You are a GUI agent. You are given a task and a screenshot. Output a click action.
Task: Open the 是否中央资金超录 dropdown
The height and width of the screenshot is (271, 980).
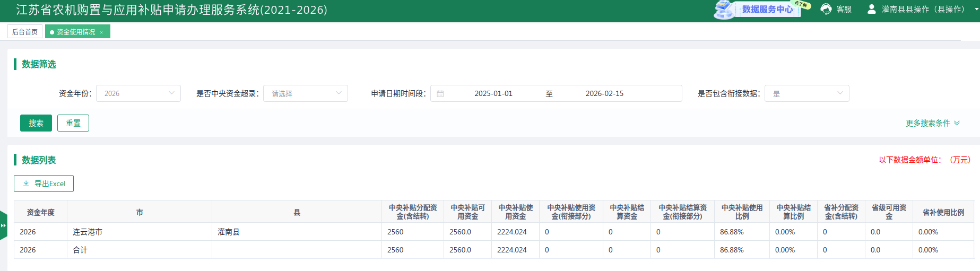305,93
